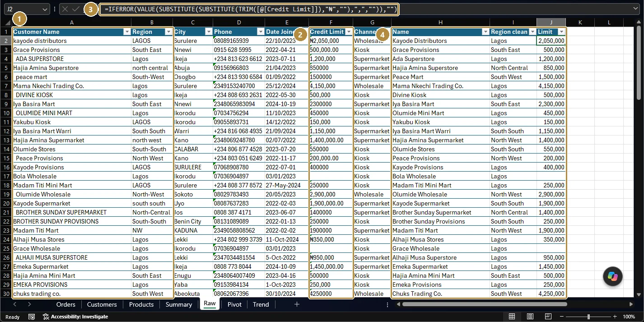Select column header A
Viewport: 644px width, 322px height.
tap(72, 22)
